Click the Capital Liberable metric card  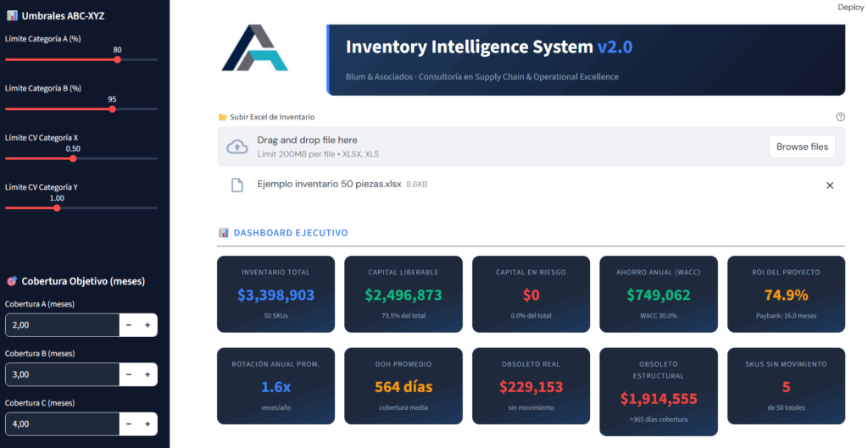coord(403,294)
